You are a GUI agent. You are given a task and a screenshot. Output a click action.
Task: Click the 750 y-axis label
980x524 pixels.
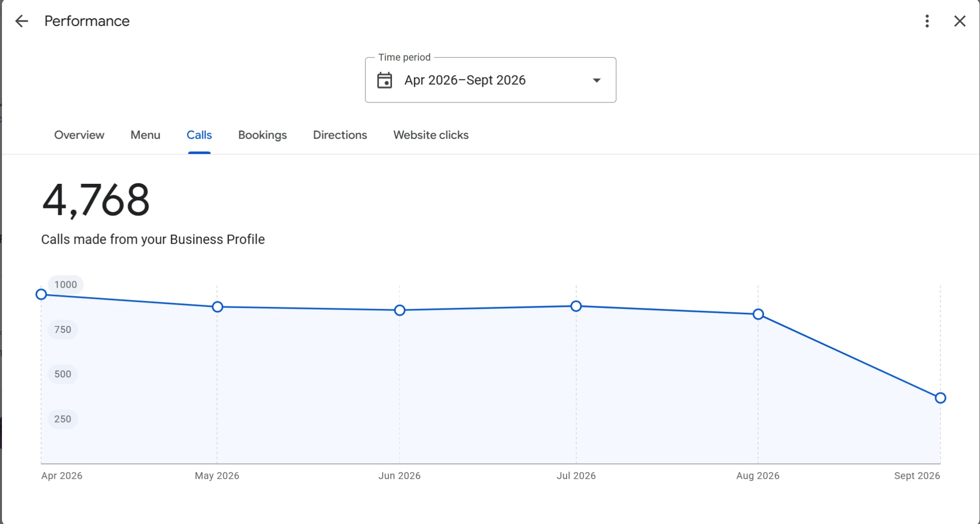click(63, 330)
